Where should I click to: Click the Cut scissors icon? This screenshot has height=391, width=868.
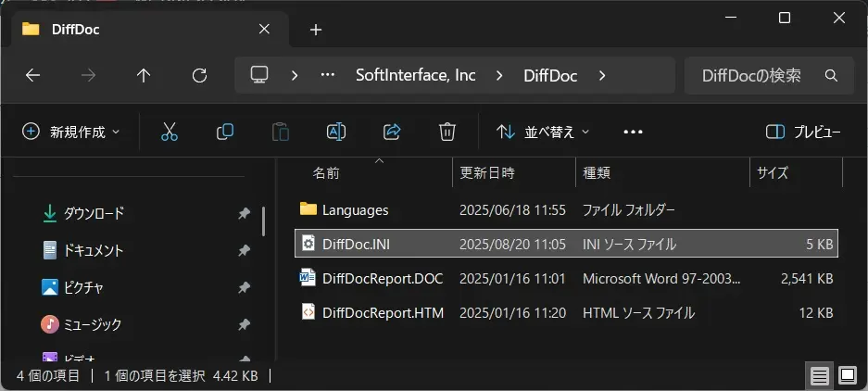[170, 132]
